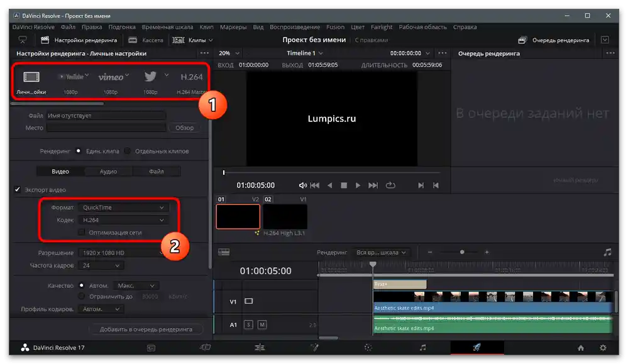Open the H.264 codec dropdown
Image resolution: width=628 pixels, height=364 pixels.
pyautogui.click(x=123, y=220)
